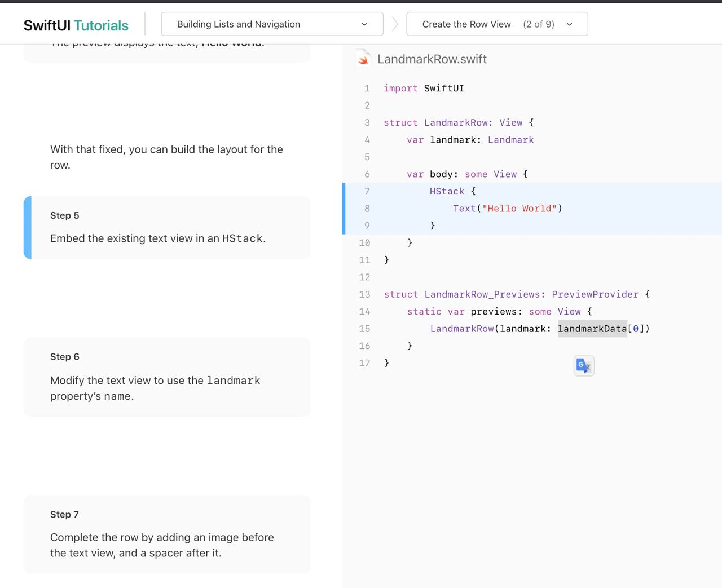Select the Step 6 card
This screenshot has width=722, height=588.
167,377
